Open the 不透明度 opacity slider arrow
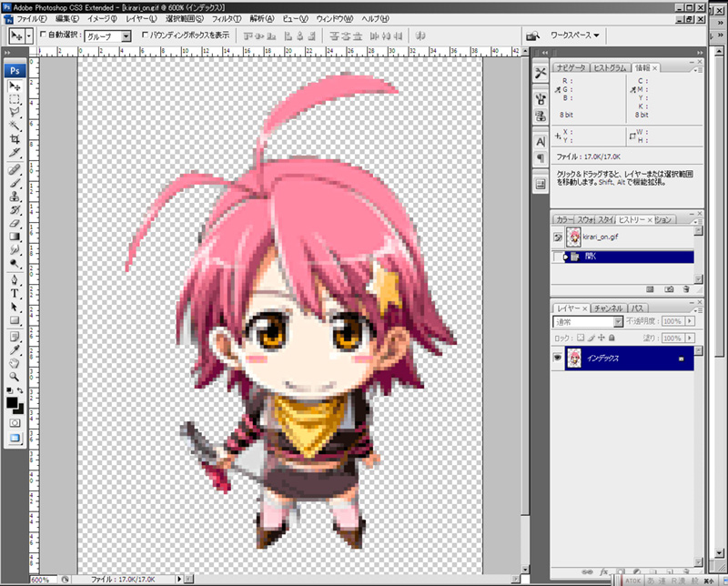The image size is (728, 586). (690, 321)
